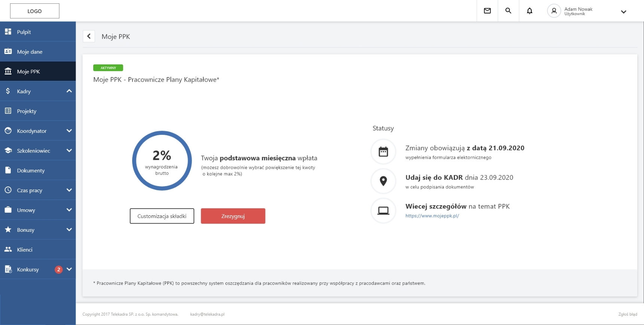Viewport: 644px width, 325px height.
Task: Select Dokumenty from the sidebar
Action: tap(30, 170)
